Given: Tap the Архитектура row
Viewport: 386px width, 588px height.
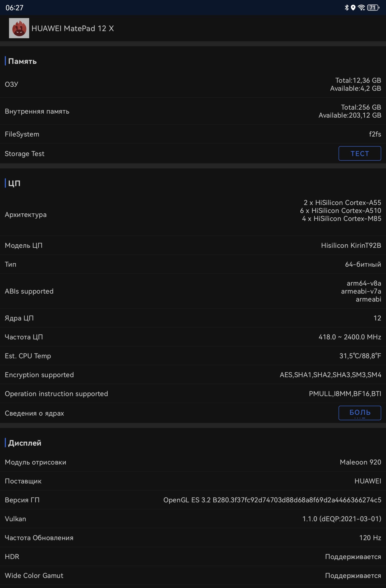Looking at the screenshot, I should [x=193, y=215].
